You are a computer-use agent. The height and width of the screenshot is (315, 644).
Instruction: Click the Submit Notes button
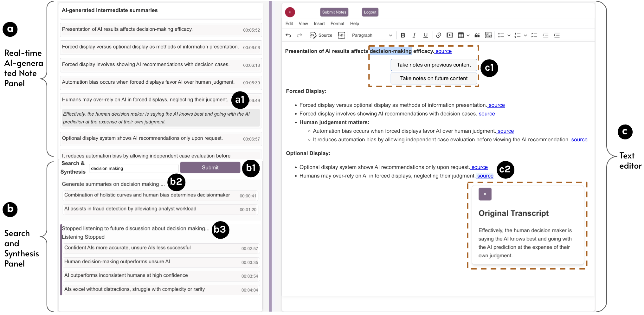pos(334,12)
